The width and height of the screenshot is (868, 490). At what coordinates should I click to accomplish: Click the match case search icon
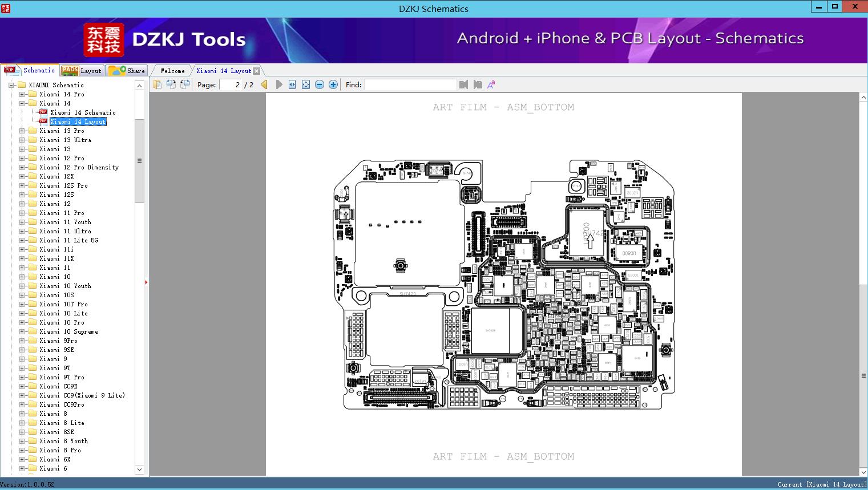[x=491, y=84]
